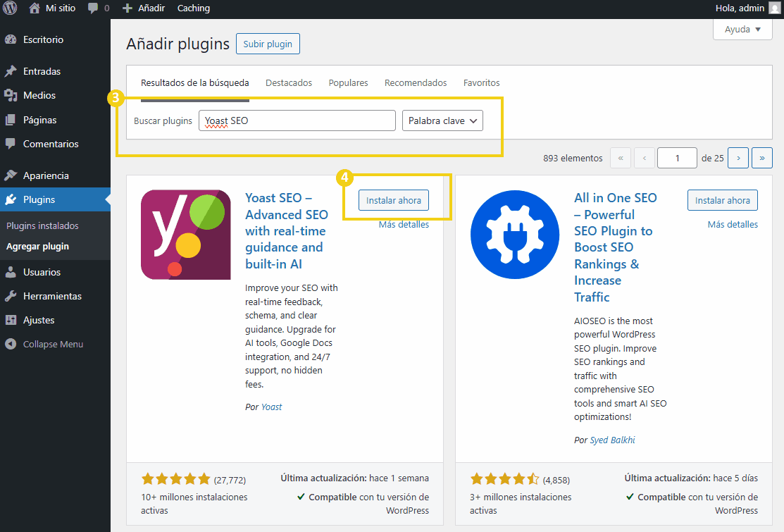Open Medios library from sidebar
Screen dimensions: 784x532
39,95
